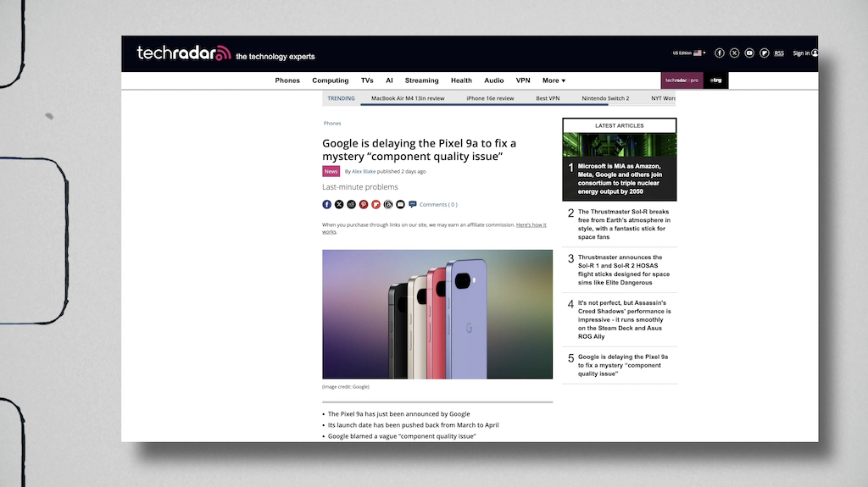868x487 pixels.
Task: Open Assassin's Creed Shadows performance article
Action: [x=624, y=319]
